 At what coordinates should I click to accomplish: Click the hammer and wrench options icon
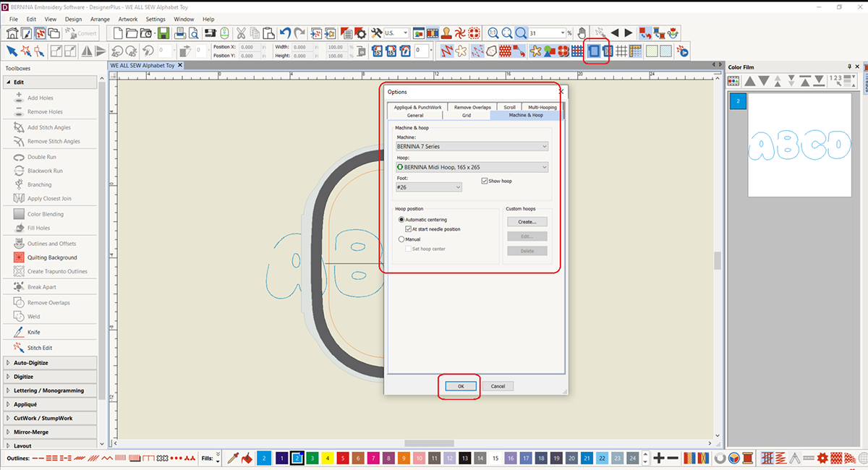(376, 33)
